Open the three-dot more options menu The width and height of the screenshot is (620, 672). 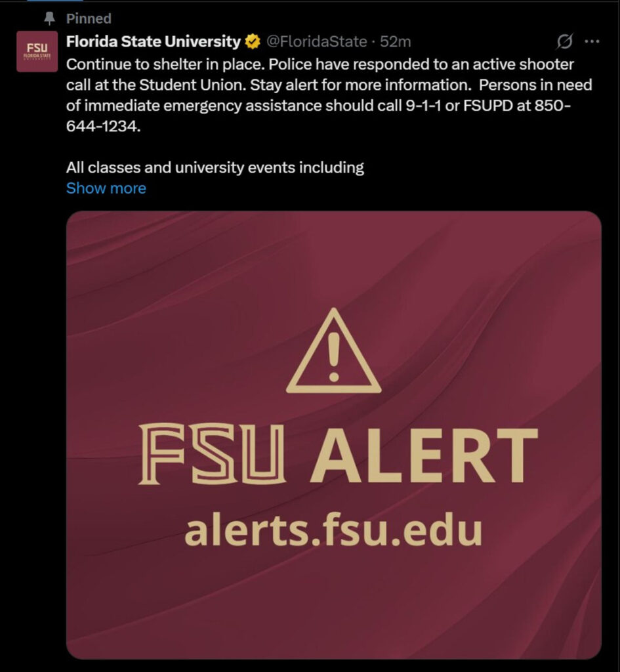[x=592, y=42]
